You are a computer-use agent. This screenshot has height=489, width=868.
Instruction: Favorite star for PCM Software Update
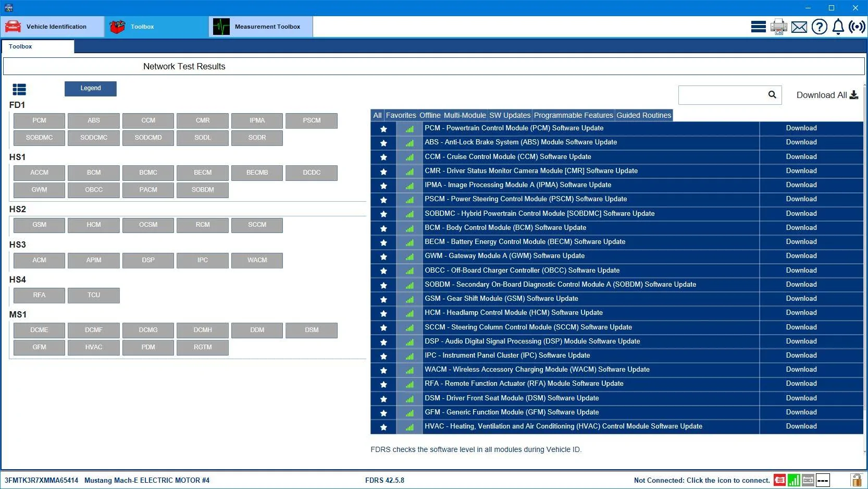383,129
